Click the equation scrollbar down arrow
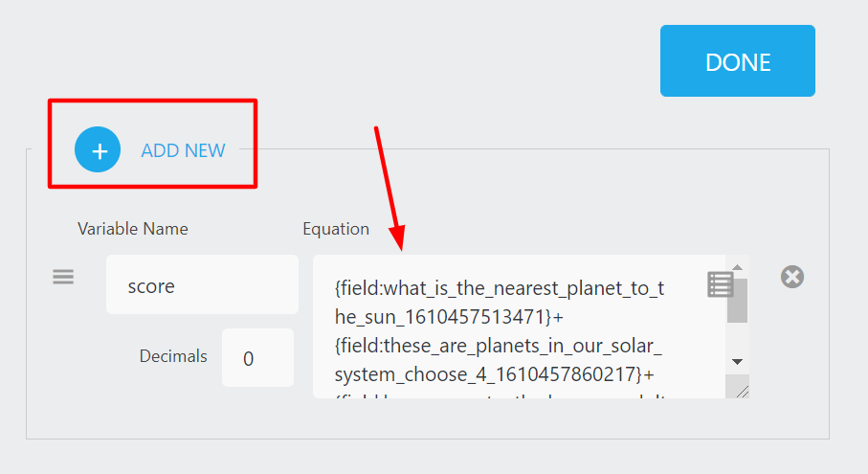 (737, 361)
